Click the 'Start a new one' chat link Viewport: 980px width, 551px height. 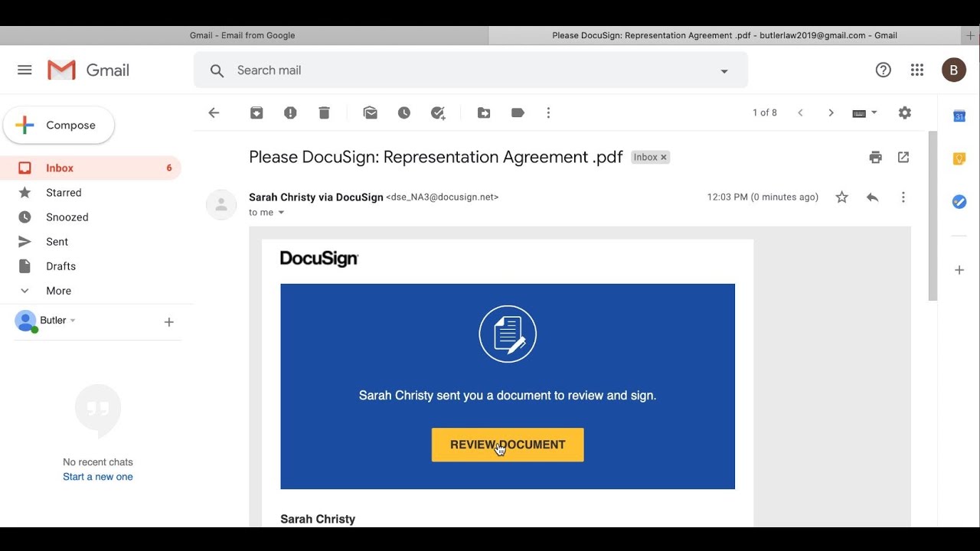98,477
